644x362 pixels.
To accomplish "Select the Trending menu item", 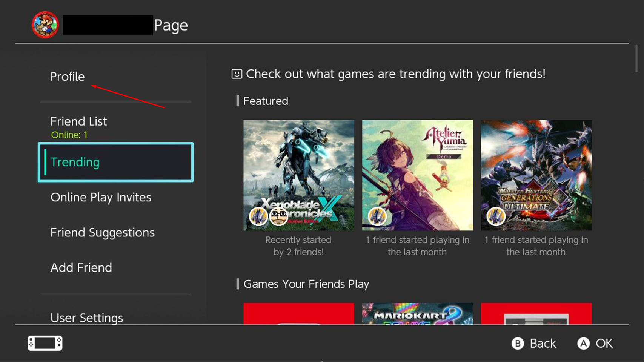I will click(115, 162).
